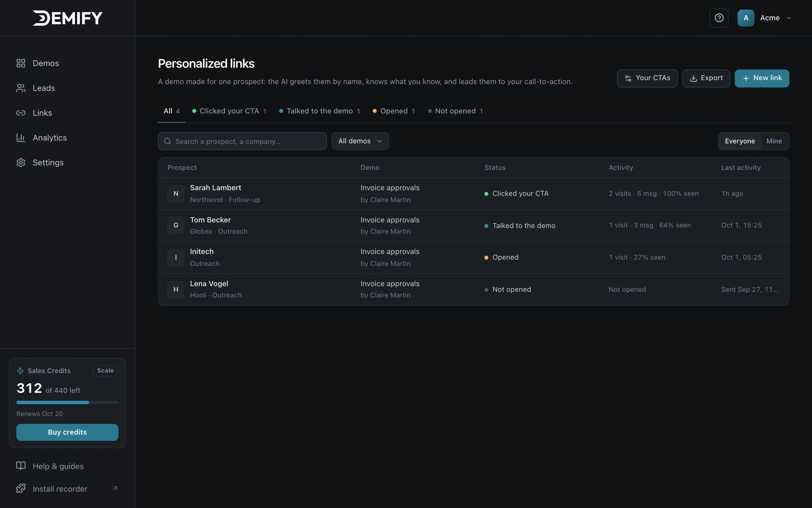The width and height of the screenshot is (812, 508).
Task: Open Initech prospect name
Action: click(x=202, y=252)
